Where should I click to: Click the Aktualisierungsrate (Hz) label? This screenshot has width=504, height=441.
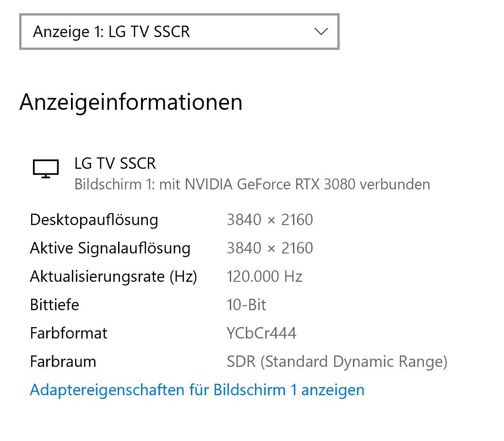[x=114, y=277]
